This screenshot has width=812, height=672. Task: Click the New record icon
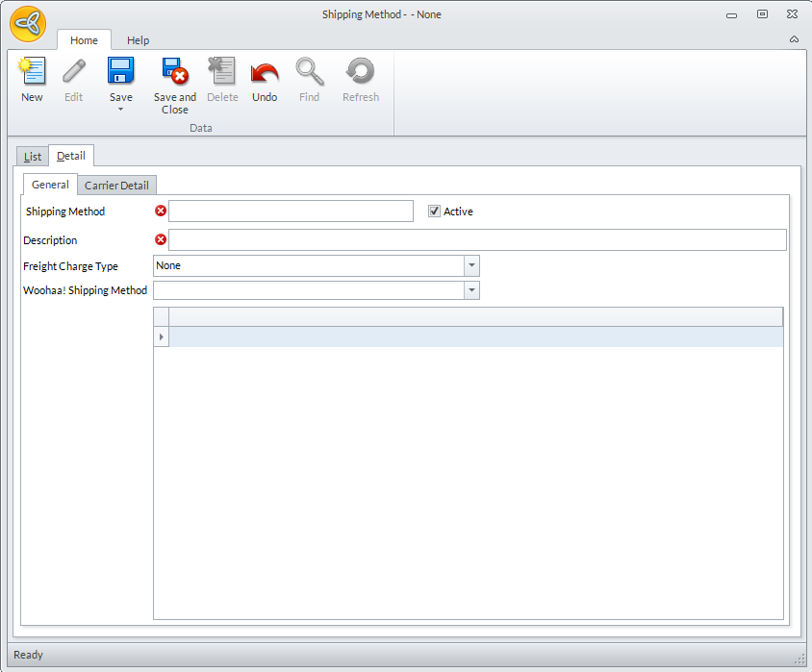pos(32,72)
